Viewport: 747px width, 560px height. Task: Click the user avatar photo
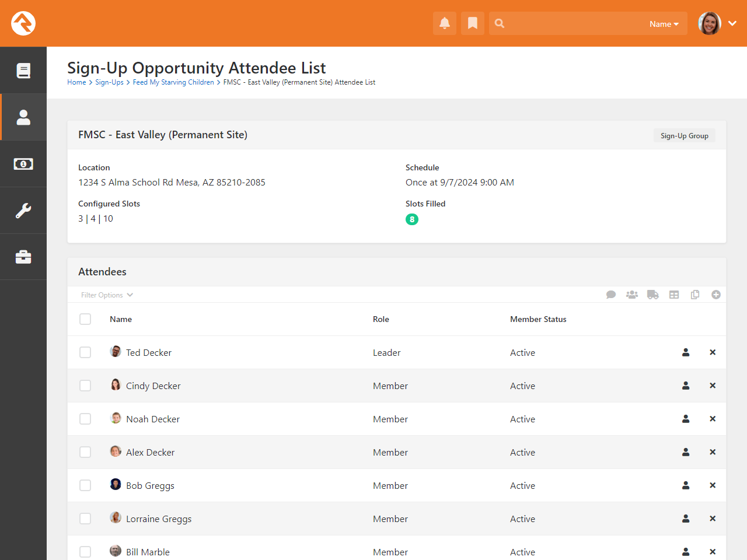tap(710, 23)
